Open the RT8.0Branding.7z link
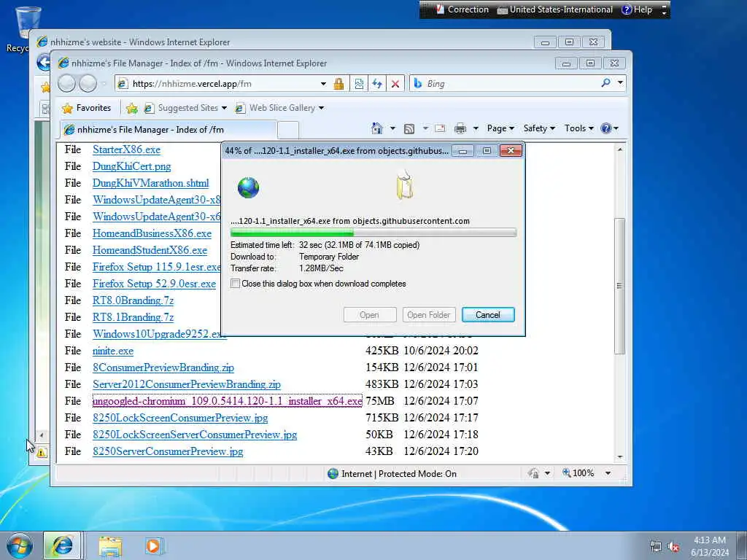 pyautogui.click(x=133, y=300)
